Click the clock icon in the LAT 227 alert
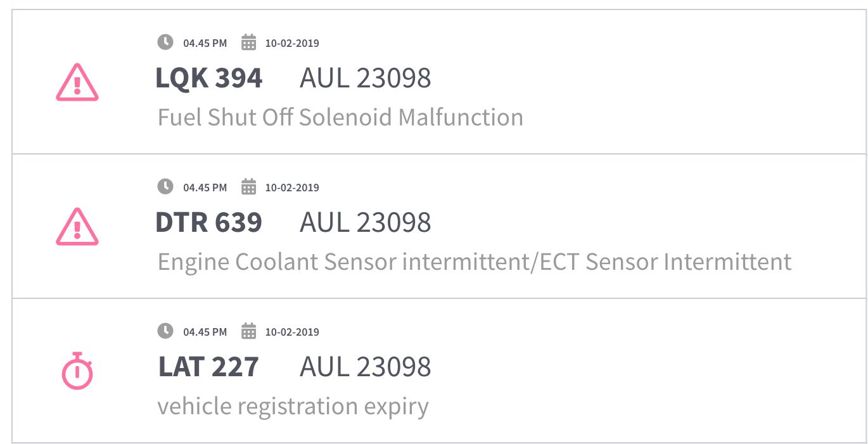The width and height of the screenshot is (868, 444). [x=165, y=331]
